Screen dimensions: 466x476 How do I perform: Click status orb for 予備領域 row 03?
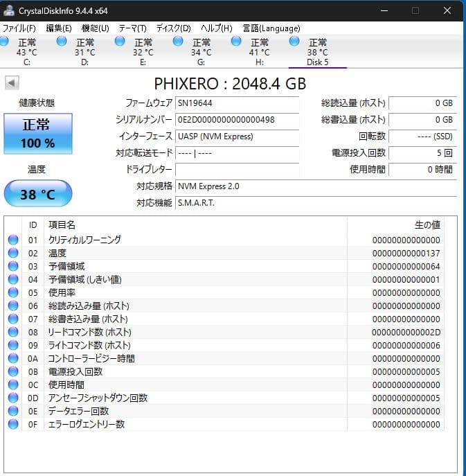(13, 266)
